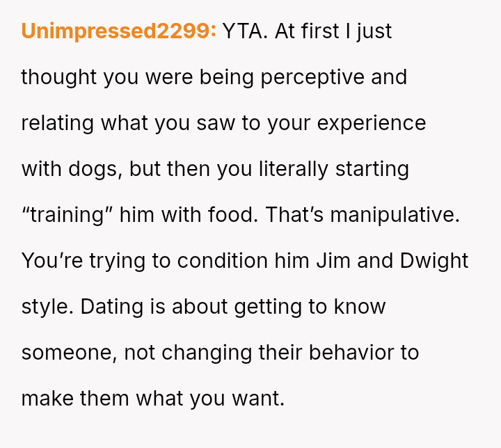The image size is (501, 448).
Task: Click the quoted word 'training'
Action: (67, 215)
